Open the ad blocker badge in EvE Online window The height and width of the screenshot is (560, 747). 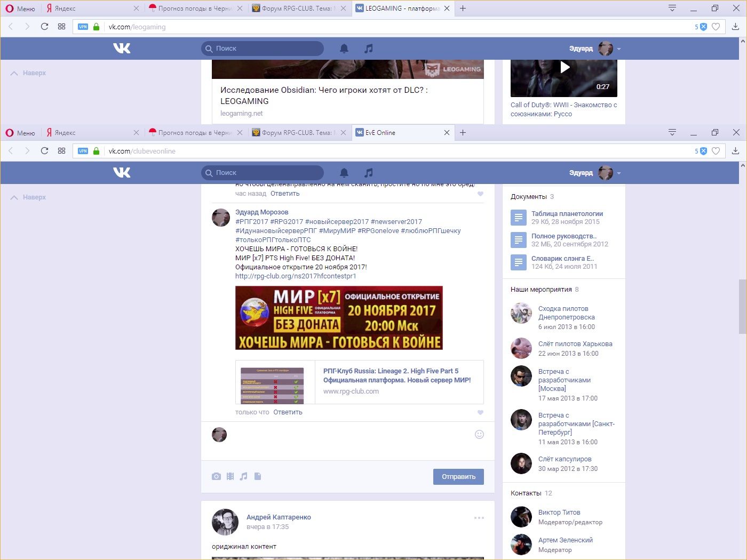701,151
